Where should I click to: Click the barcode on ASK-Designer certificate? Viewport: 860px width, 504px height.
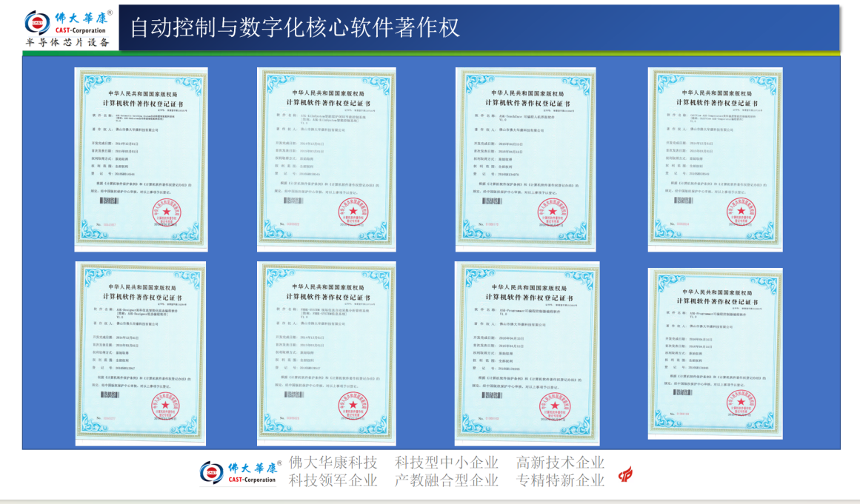coord(109,394)
